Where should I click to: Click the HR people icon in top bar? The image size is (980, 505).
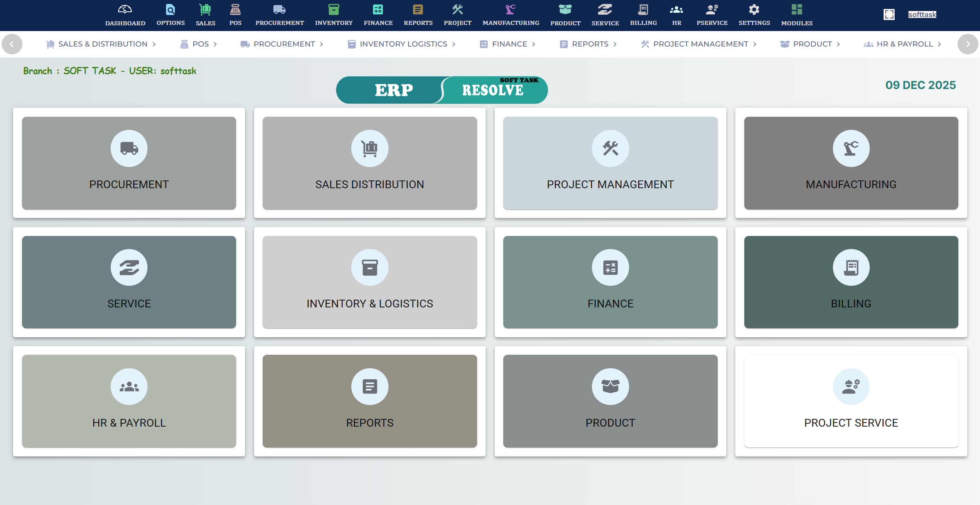point(676,9)
